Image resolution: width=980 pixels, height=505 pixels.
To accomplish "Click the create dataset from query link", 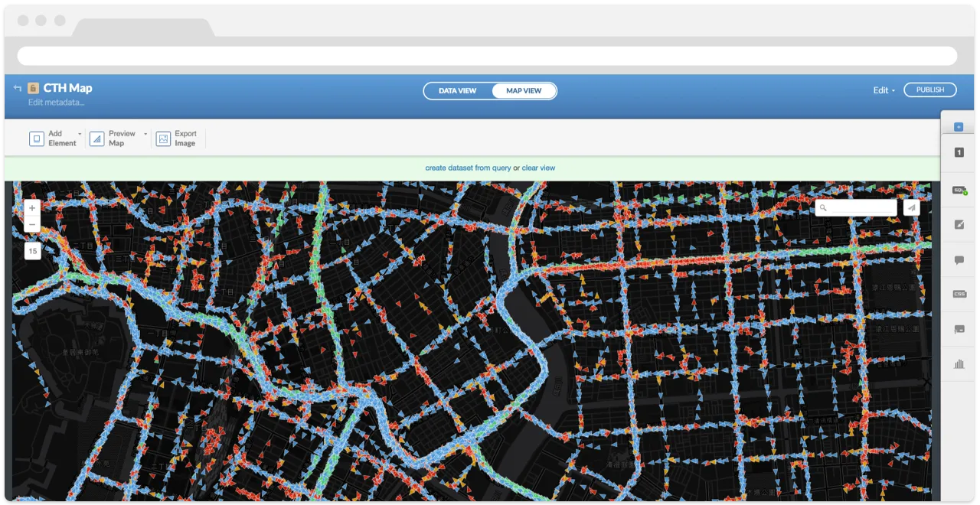I will (468, 168).
